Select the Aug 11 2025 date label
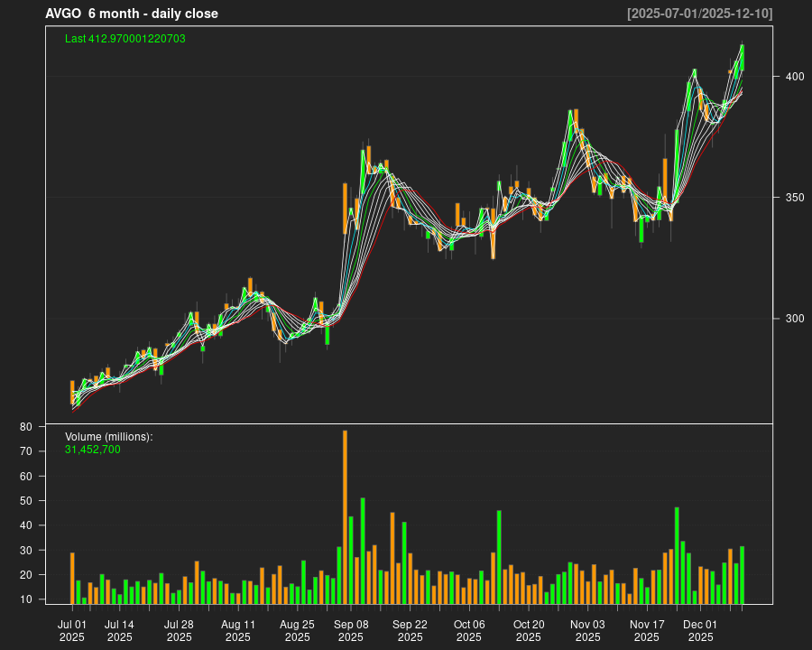812x650 pixels. pos(238,630)
